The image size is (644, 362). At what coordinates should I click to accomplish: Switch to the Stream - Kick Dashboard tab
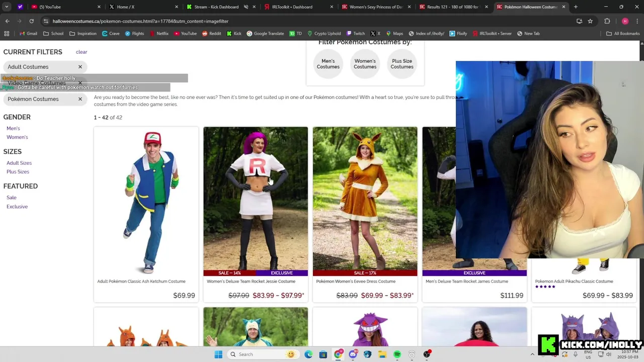(x=220, y=7)
